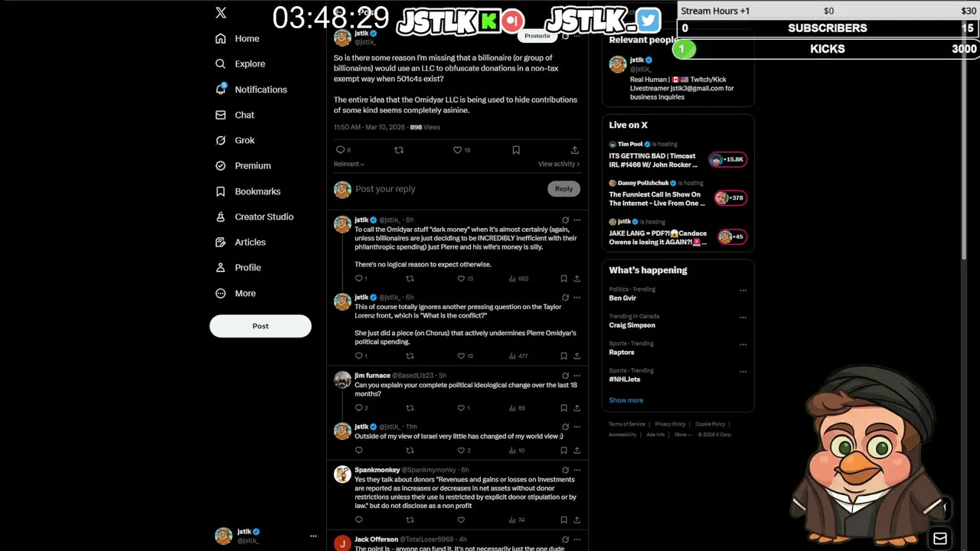Click the More circle icon in sidebar
The width and height of the screenshot is (980, 551).
(x=220, y=293)
